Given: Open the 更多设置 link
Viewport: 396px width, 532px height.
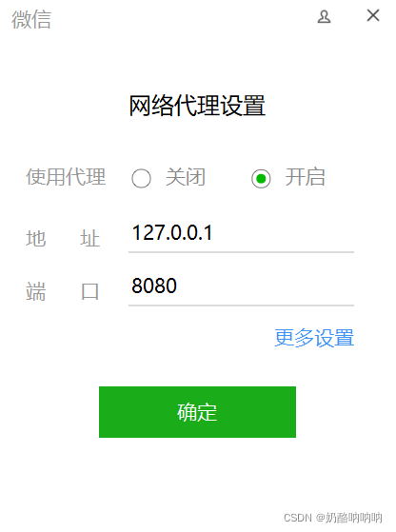Looking at the screenshot, I should [314, 338].
